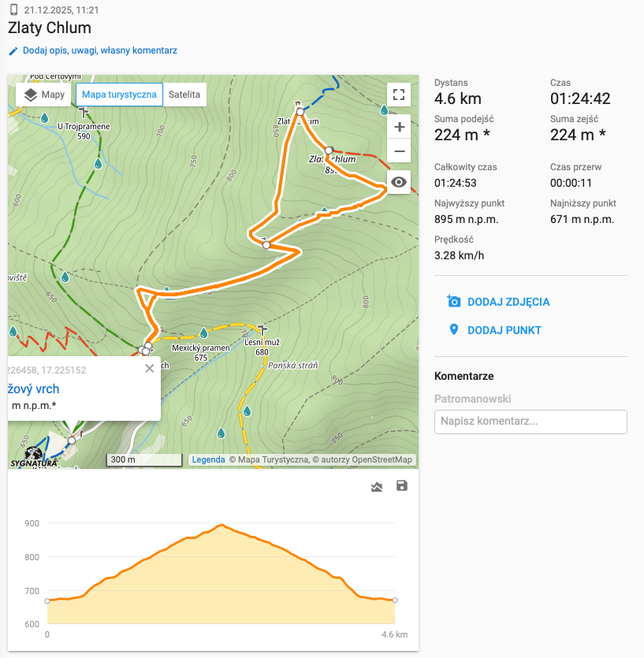The image size is (644, 658).
Task: Switch to Satelita map view
Action: click(184, 95)
